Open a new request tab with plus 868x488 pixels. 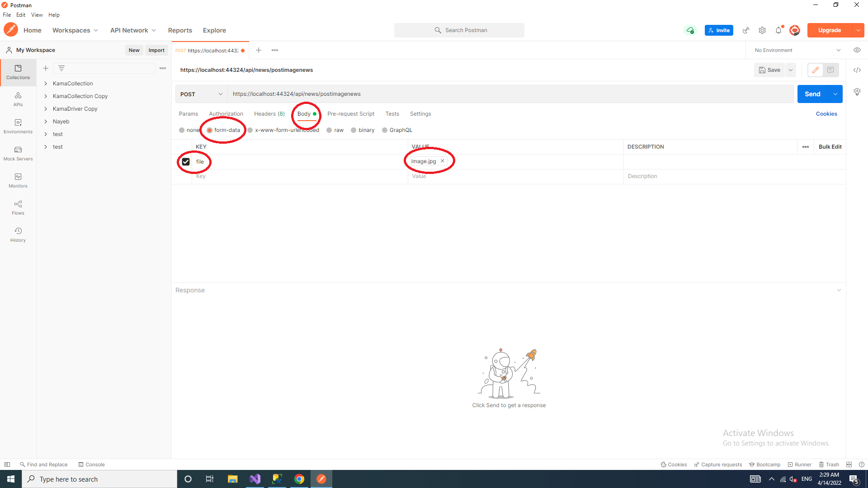point(259,50)
